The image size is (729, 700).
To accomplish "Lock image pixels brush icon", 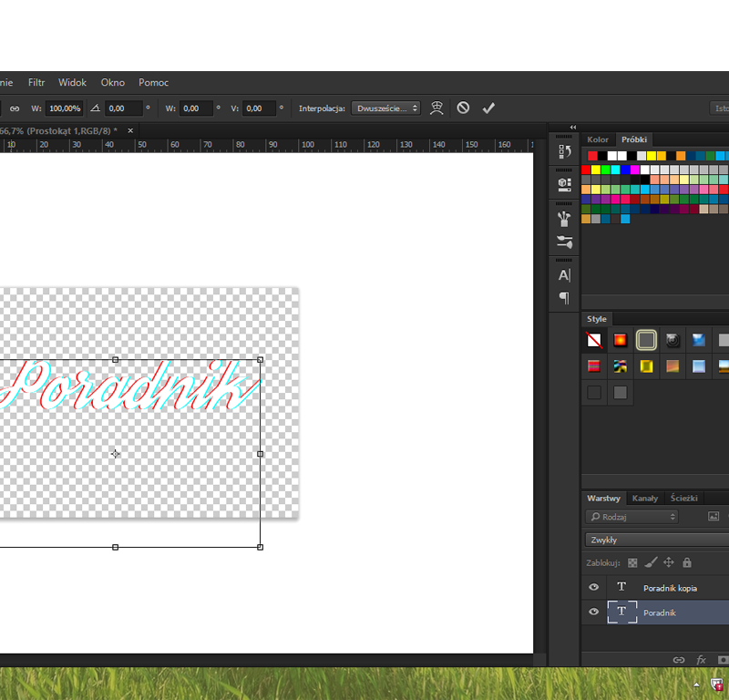I will [651, 562].
